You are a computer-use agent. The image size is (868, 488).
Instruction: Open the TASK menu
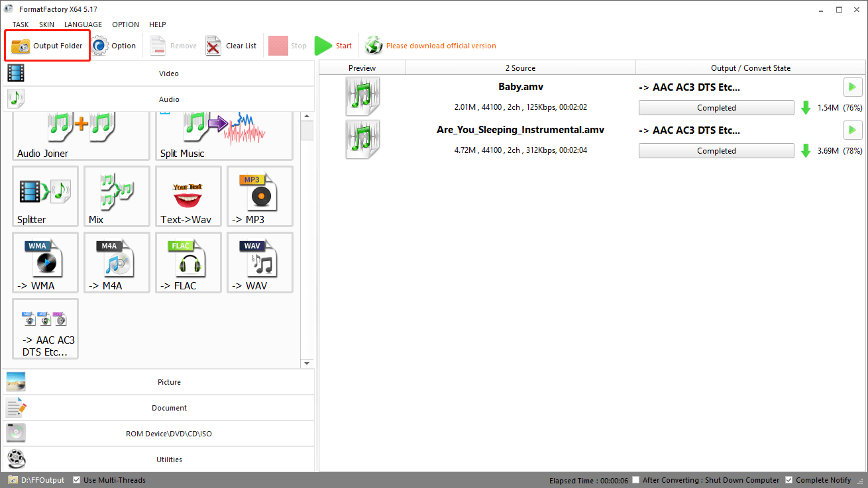(x=21, y=24)
